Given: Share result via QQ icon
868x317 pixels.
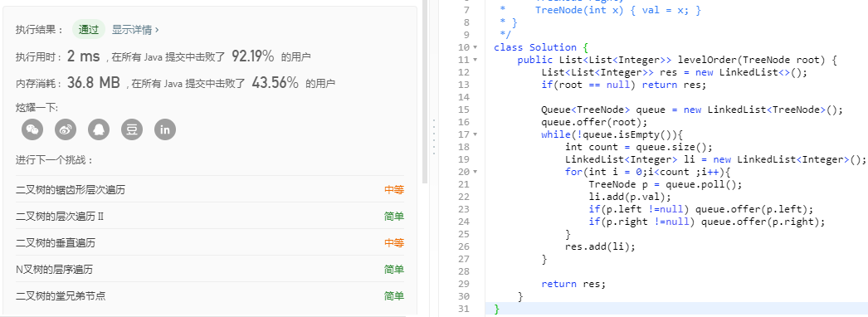Looking at the screenshot, I should (x=99, y=129).
